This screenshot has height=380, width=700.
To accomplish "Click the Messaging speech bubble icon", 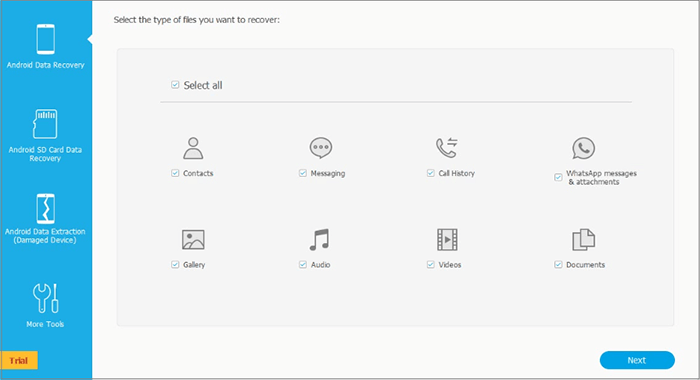I will [x=321, y=148].
